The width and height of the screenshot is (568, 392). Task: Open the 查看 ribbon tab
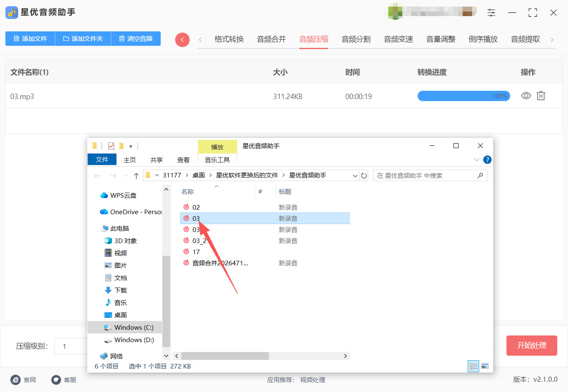click(183, 160)
